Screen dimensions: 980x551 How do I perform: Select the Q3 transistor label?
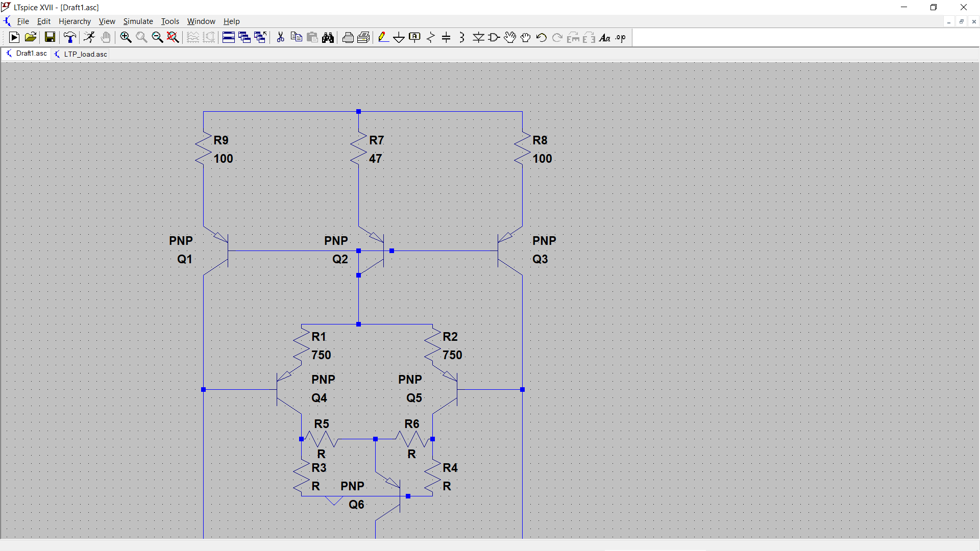pyautogui.click(x=540, y=259)
